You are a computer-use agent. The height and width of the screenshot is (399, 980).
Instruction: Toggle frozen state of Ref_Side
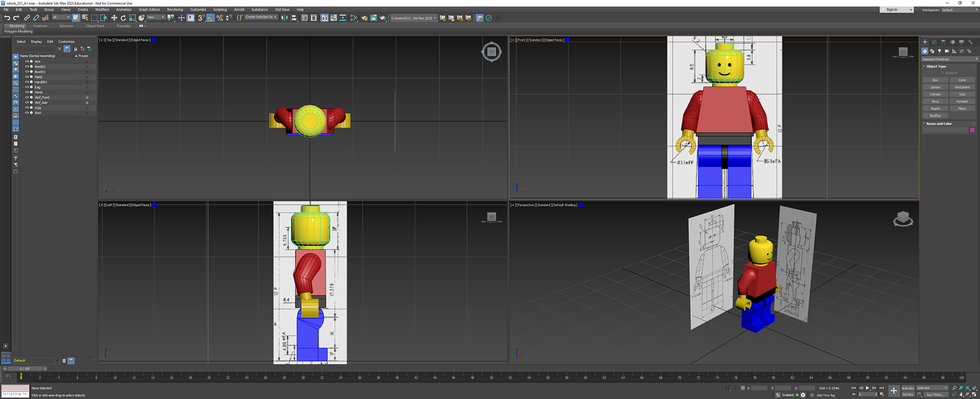(87, 103)
